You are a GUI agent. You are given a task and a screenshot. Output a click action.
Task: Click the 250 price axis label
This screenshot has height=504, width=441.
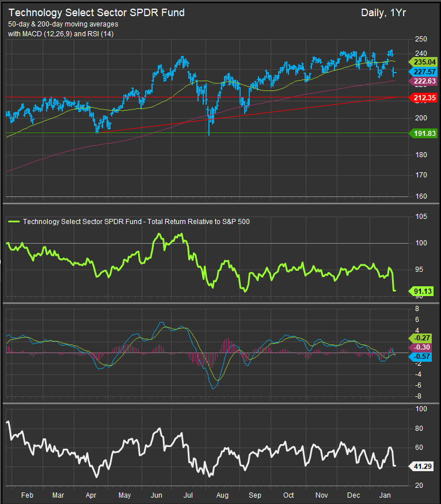point(421,39)
